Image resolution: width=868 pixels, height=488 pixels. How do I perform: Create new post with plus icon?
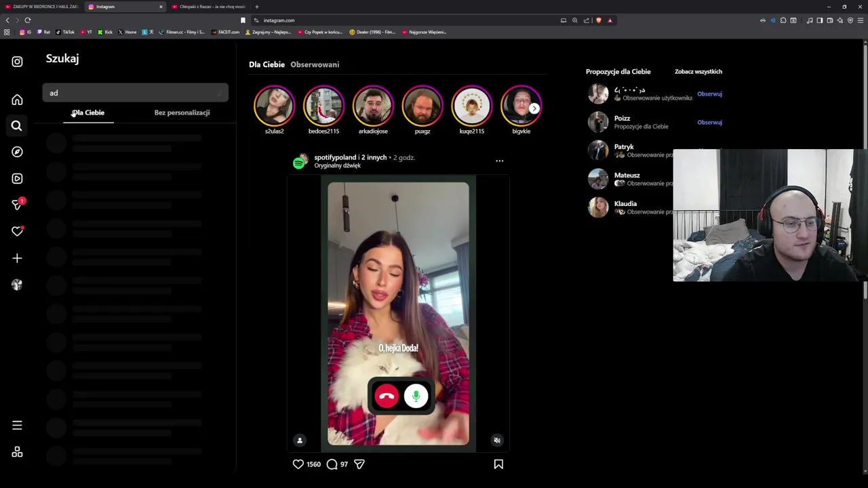coord(17,258)
